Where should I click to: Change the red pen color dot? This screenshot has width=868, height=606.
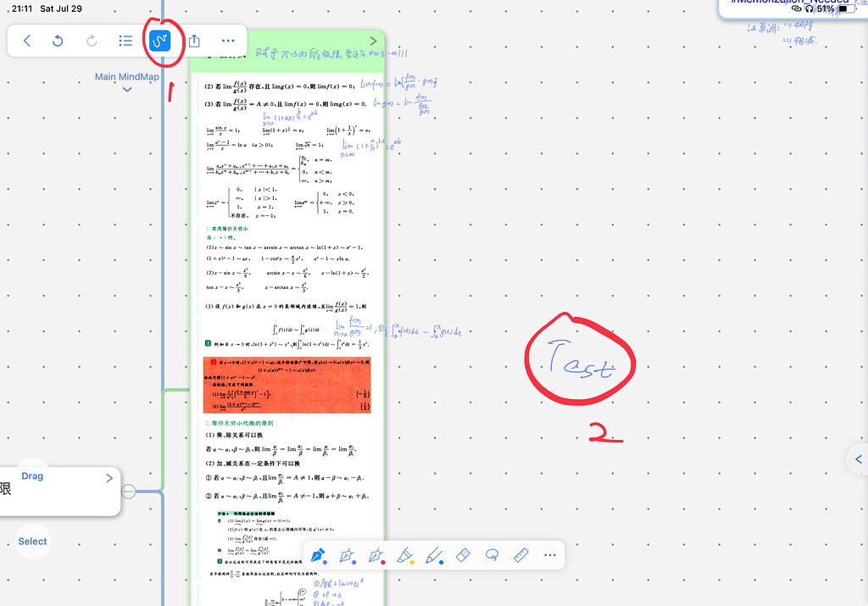383,561
